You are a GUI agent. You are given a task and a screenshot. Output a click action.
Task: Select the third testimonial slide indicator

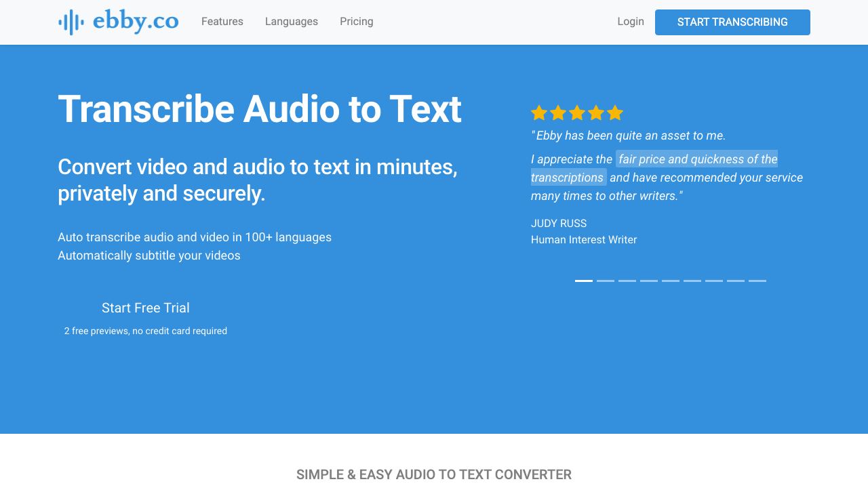point(627,281)
